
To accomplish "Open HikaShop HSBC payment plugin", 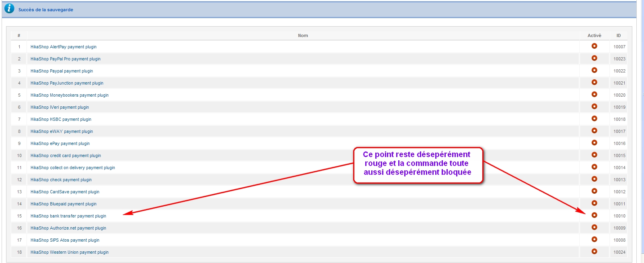I will click(x=61, y=120).
